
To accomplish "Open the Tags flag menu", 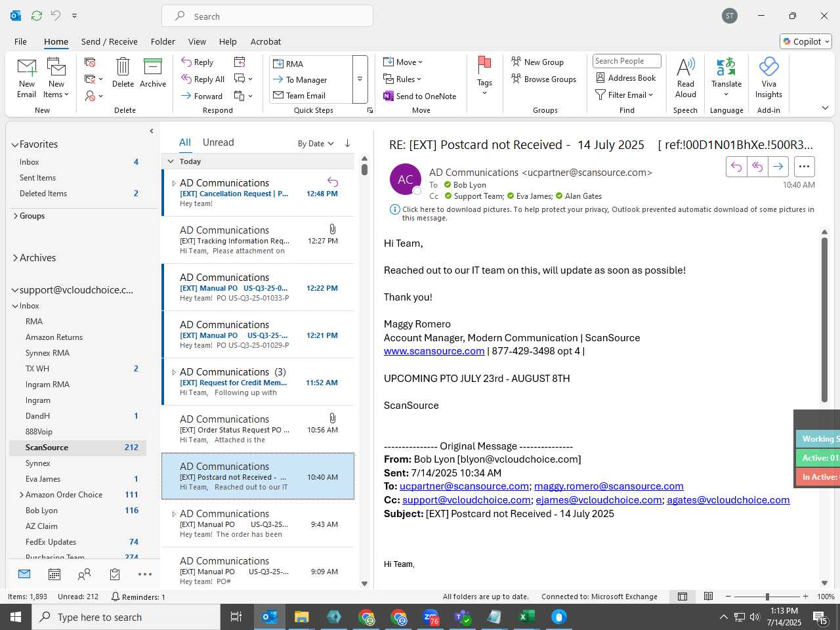I will tap(484, 75).
